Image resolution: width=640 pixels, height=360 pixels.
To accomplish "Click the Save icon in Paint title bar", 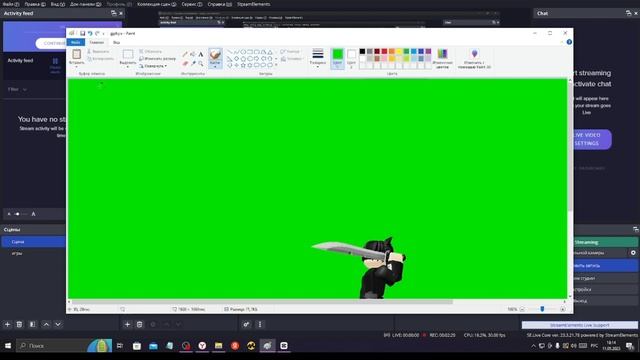I will (82, 33).
